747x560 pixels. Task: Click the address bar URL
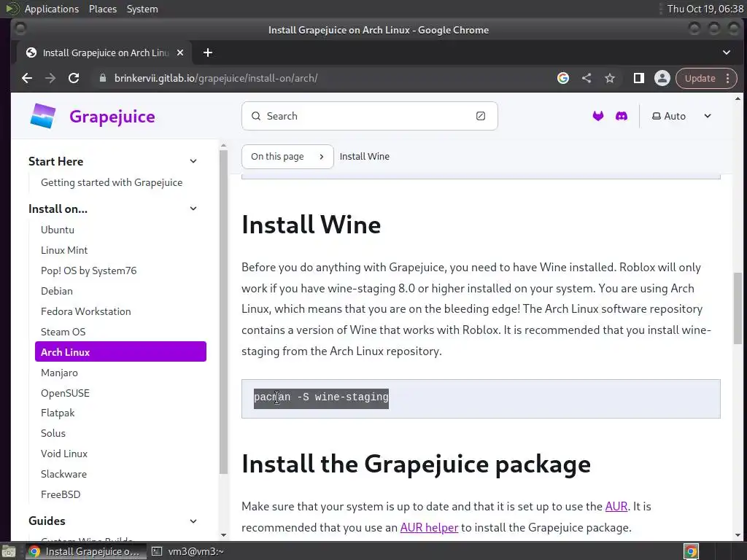click(216, 78)
